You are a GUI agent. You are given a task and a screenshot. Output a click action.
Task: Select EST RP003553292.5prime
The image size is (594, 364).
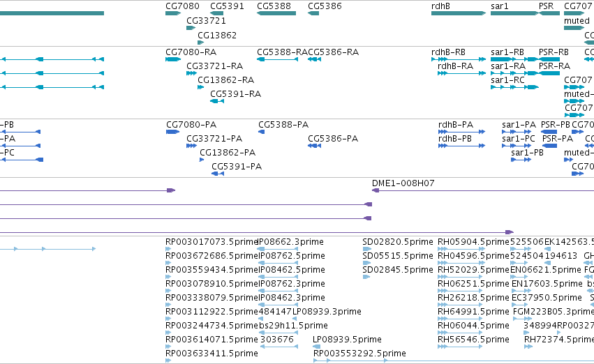point(359,354)
